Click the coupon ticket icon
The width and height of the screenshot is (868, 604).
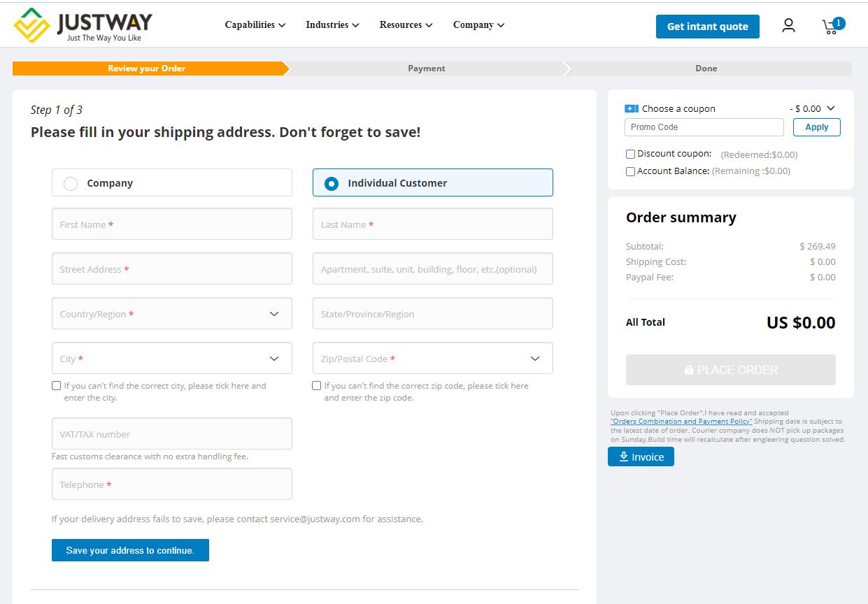coord(631,109)
